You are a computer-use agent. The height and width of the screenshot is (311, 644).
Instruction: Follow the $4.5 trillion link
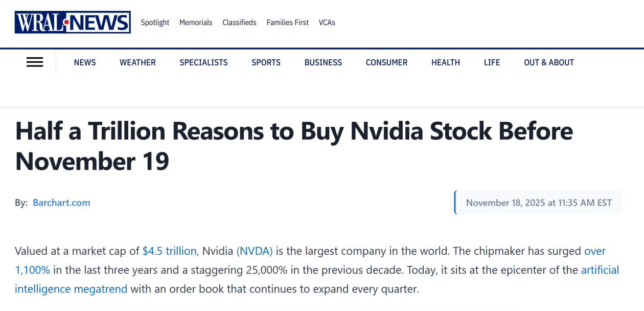click(169, 251)
